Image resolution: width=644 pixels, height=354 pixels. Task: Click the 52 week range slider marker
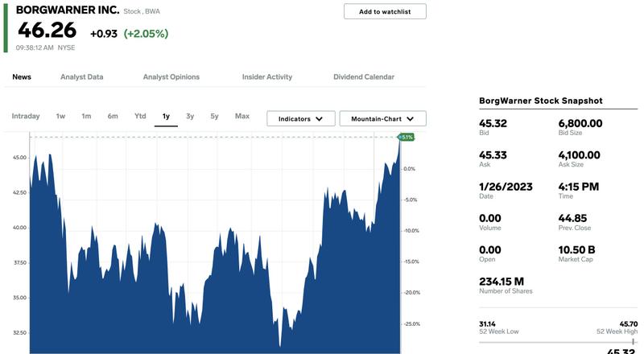tap(633, 342)
